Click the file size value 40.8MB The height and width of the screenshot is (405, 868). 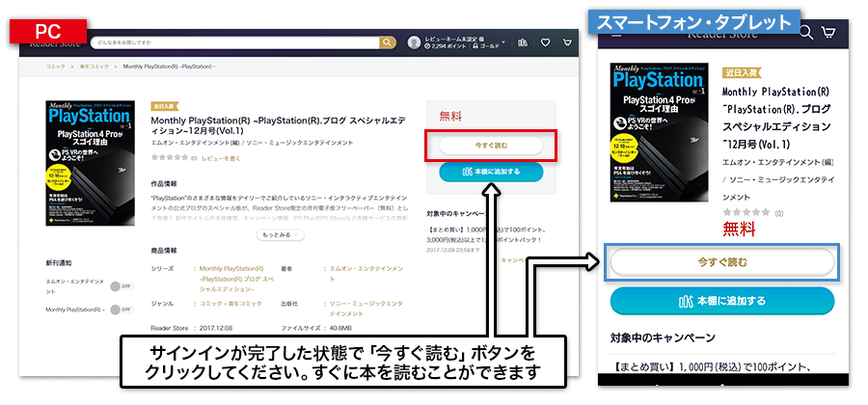point(342,328)
